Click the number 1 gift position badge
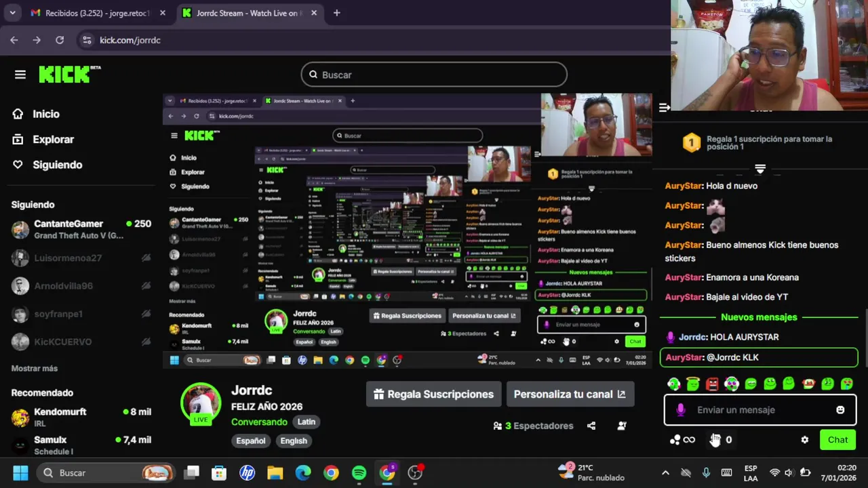 [691, 143]
